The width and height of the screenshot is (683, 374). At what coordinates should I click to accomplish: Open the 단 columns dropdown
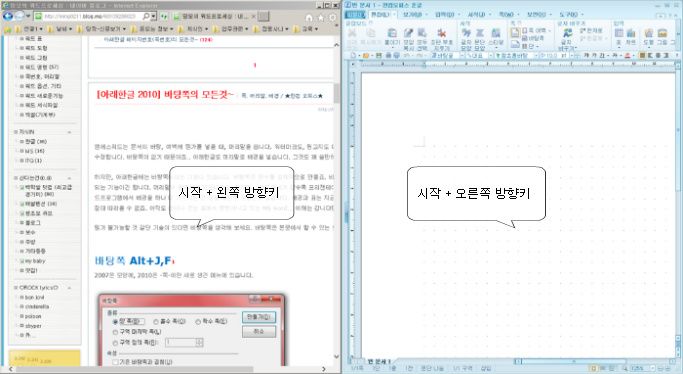tap(530, 46)
